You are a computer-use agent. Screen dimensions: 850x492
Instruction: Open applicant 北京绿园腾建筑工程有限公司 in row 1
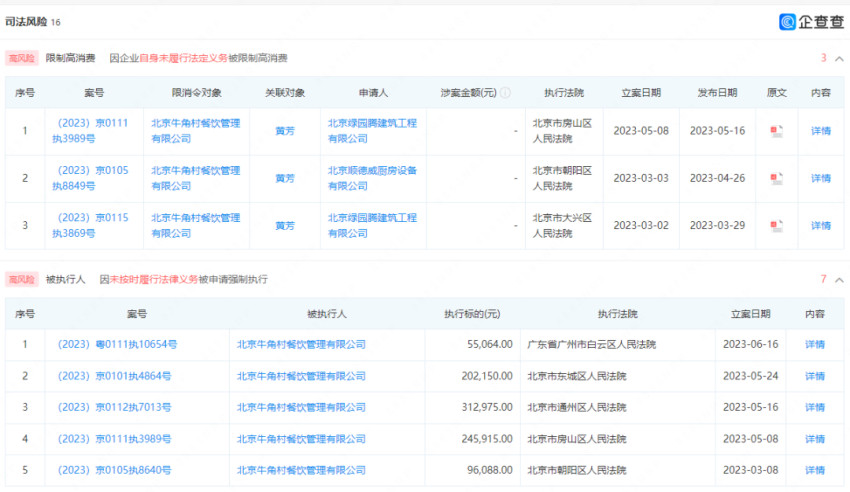(372, 131)
